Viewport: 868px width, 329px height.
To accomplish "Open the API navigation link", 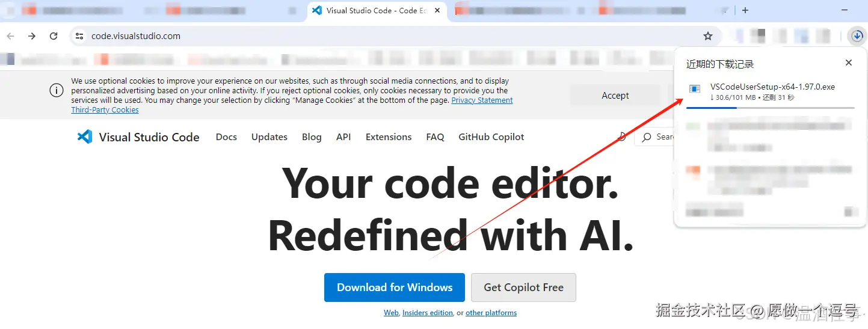I will tap(343, 137).
